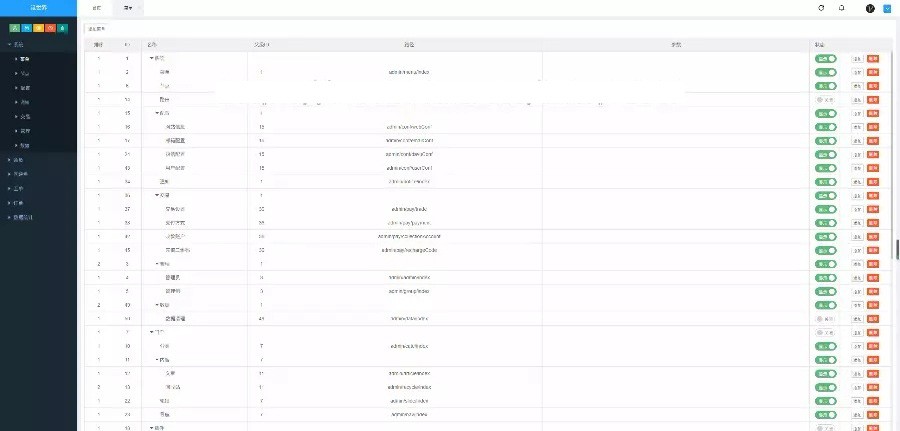This screenshot has height=431, width=900.
Task: Click the red delete button in row ID 2
Action: (x=873, y=73)
